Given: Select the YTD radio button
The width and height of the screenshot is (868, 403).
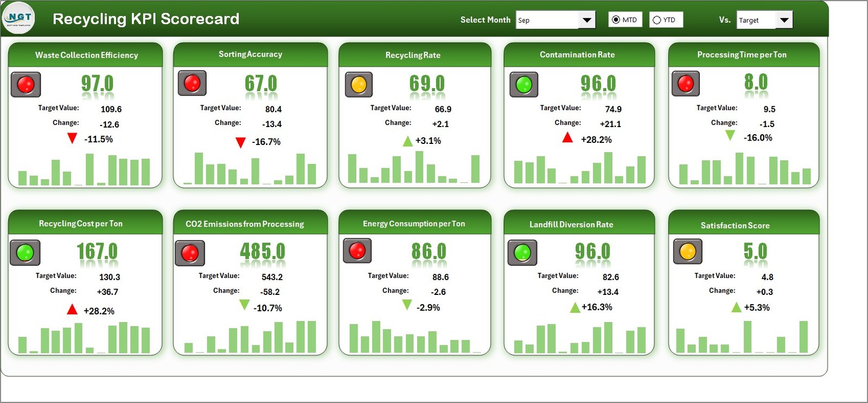Looking at the screenshot, I should click(x=657, y=20).
